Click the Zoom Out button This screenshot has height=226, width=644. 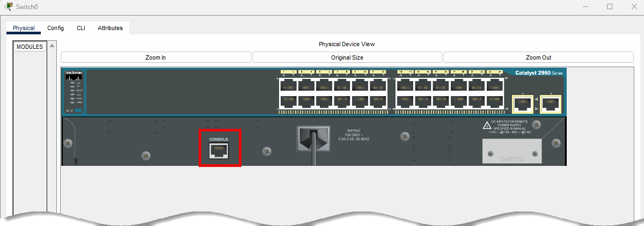pos(538,57)
